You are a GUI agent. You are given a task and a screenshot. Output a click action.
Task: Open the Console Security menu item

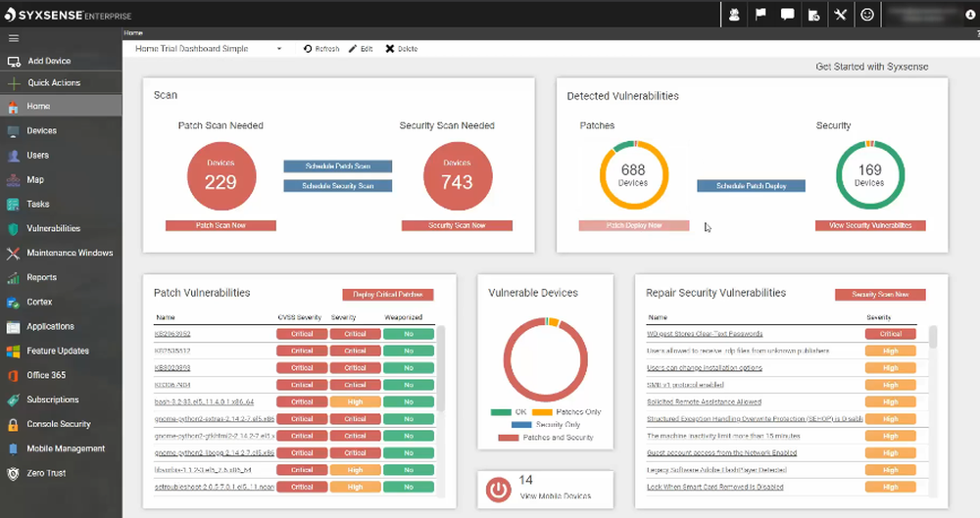pos(59,424)
